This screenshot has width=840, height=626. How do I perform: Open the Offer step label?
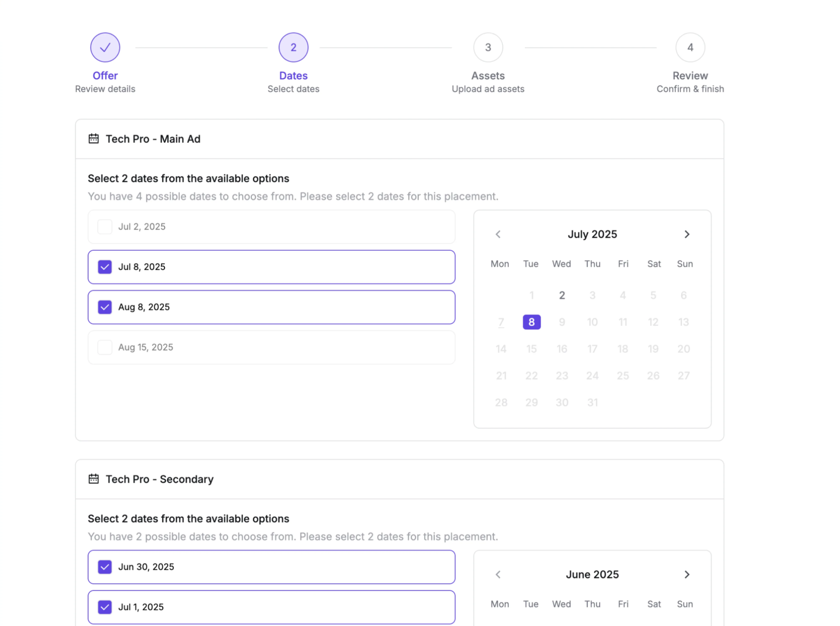tap(105, 76)
